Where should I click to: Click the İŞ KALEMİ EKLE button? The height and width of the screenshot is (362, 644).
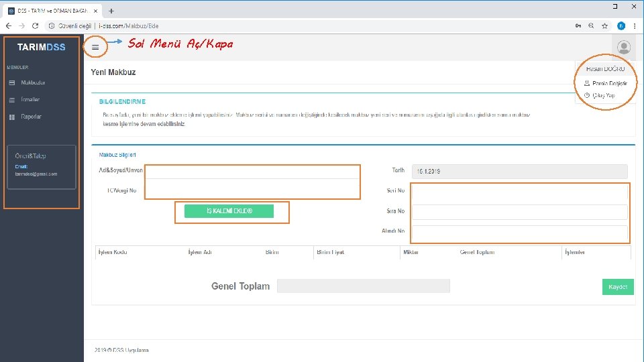point(229,211)
